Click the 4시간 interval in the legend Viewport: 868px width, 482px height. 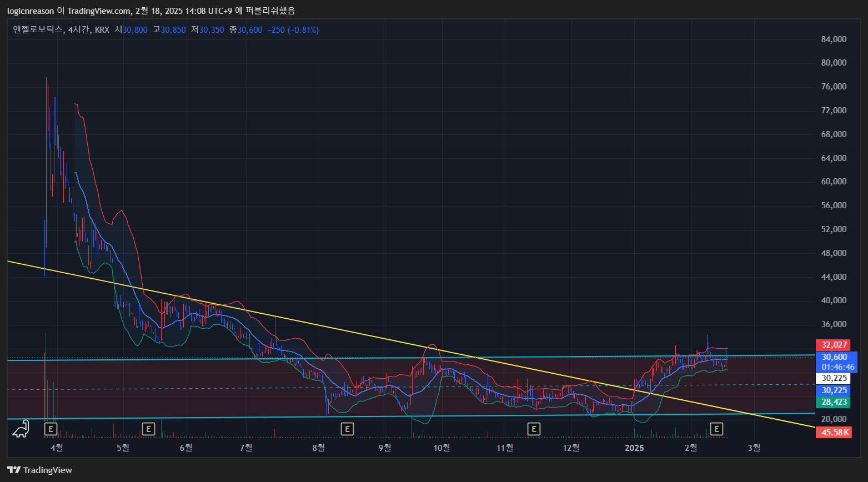click(x=78, y=30)
